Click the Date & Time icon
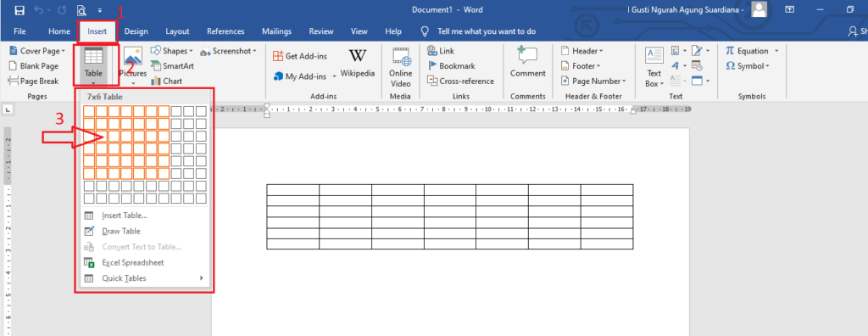 697,66
